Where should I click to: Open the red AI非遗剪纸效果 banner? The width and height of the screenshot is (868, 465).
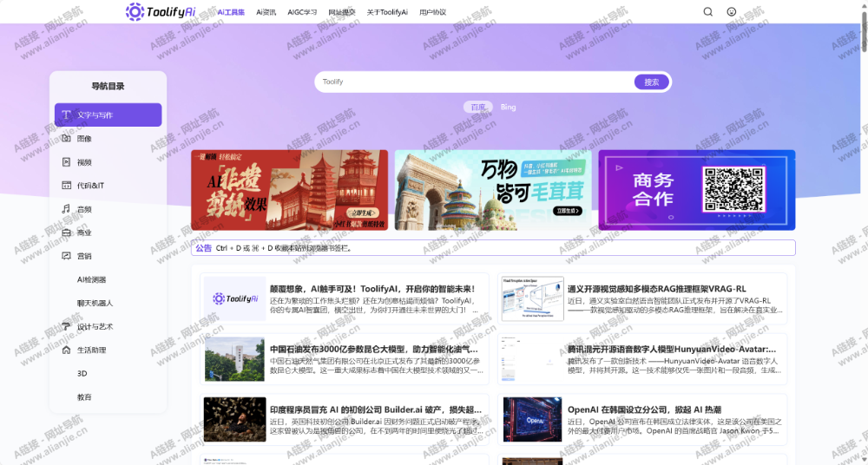[x=290, y=190]
